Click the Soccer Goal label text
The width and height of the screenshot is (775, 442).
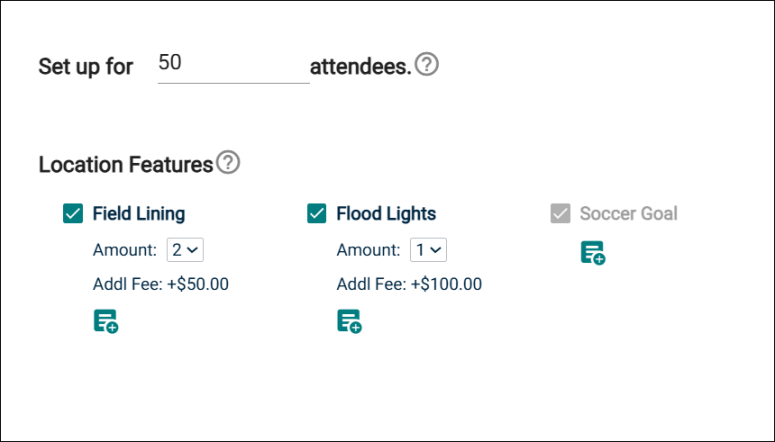click(x=629, y=214)
